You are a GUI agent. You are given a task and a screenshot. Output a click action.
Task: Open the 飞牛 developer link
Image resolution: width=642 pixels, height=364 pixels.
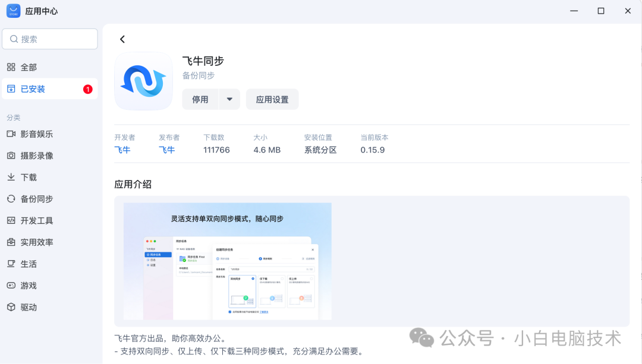[122, 150]
